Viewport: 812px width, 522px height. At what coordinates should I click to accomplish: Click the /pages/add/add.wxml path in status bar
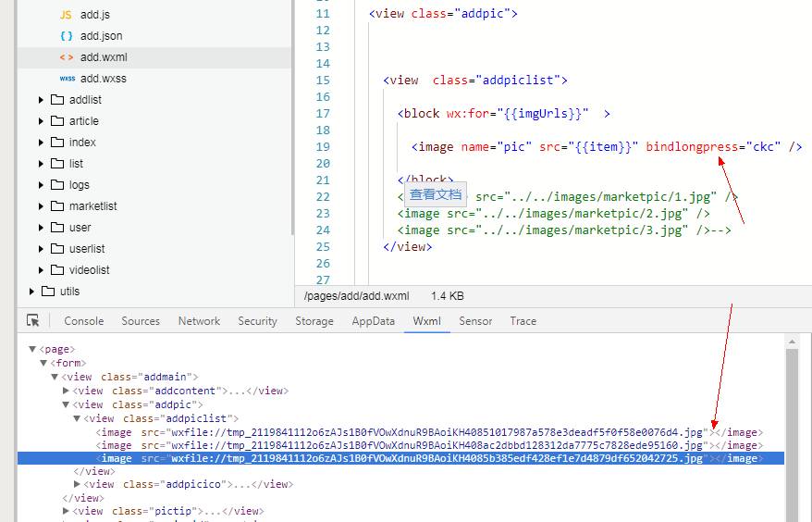pyautogui.click(x=356, y=296)
